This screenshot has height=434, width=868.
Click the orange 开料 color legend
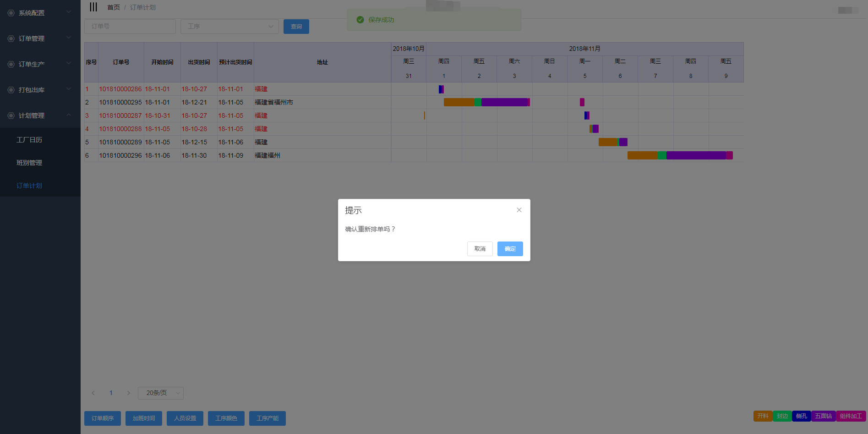(x=763, y=416)
